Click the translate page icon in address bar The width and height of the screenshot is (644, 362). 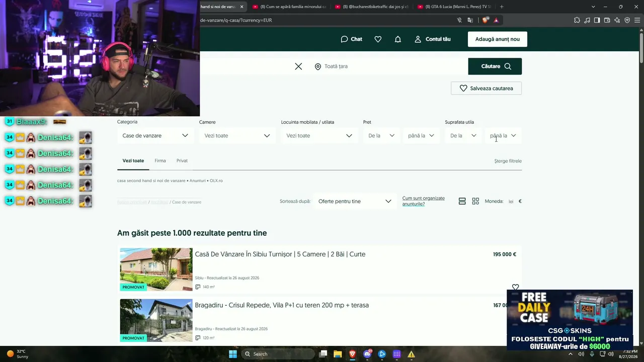tap(470, 20)
